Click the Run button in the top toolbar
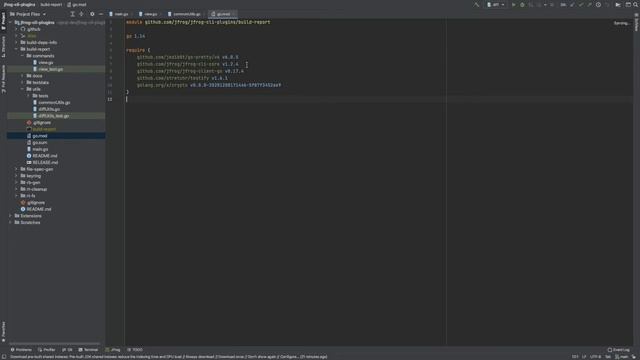 pyautogui.click(x=513, y=5)
